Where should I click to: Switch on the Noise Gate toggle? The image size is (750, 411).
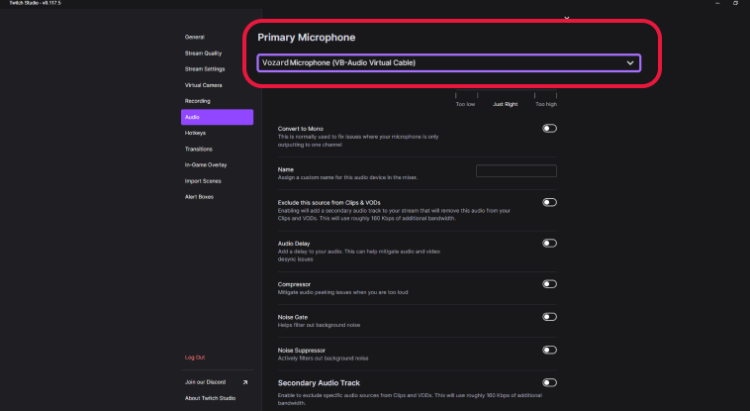[549, 317]
